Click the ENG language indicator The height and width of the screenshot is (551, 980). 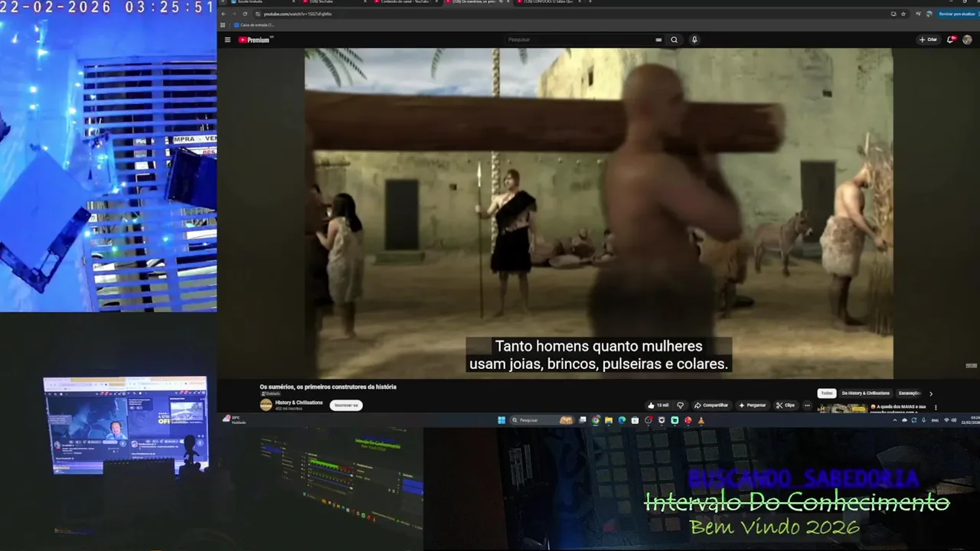935,420
